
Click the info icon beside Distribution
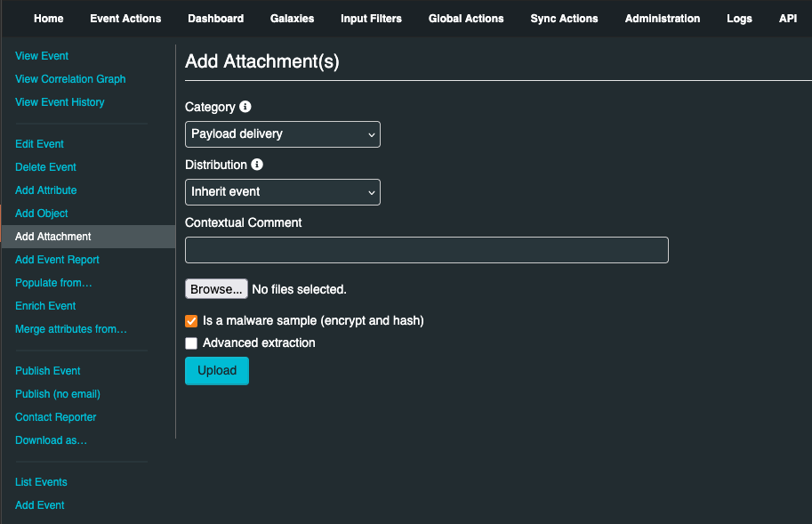tap(257, 165)
